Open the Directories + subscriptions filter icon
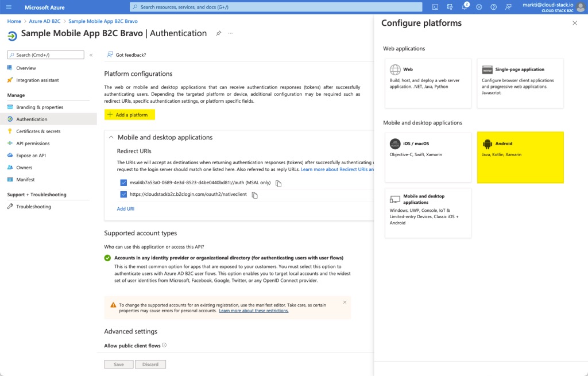This screenshot has width=588, height=376. click(x=450, y=7)
